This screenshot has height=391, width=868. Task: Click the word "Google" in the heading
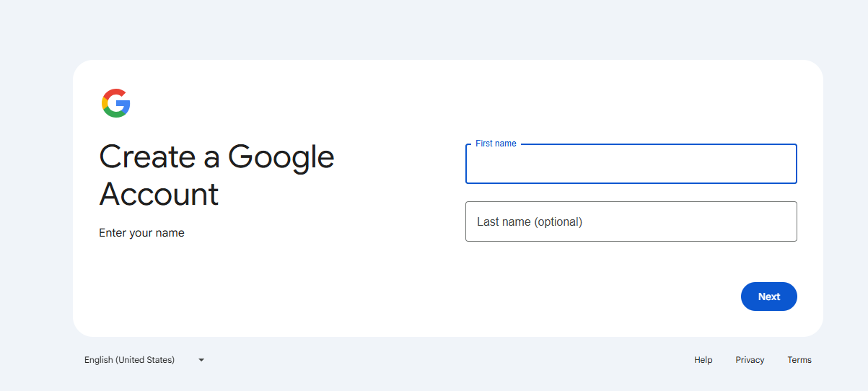point(281,157)
